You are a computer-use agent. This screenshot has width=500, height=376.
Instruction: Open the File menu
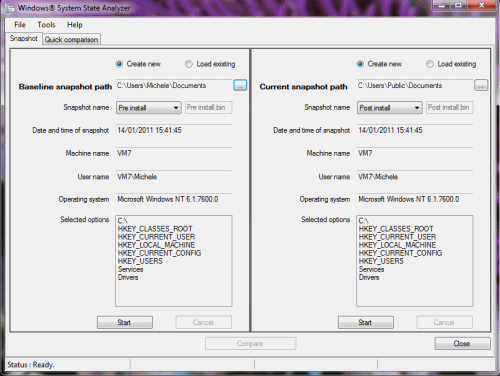[20, 25]
